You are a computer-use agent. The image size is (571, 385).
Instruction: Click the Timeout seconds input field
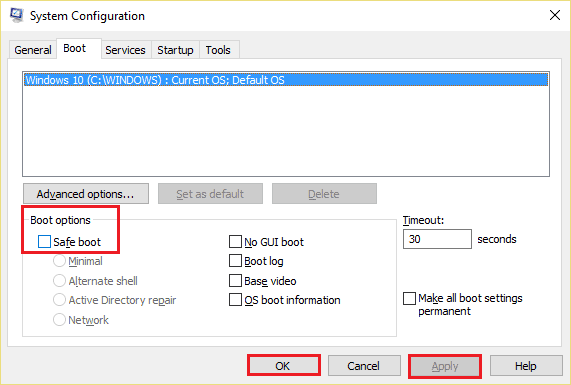437,239
